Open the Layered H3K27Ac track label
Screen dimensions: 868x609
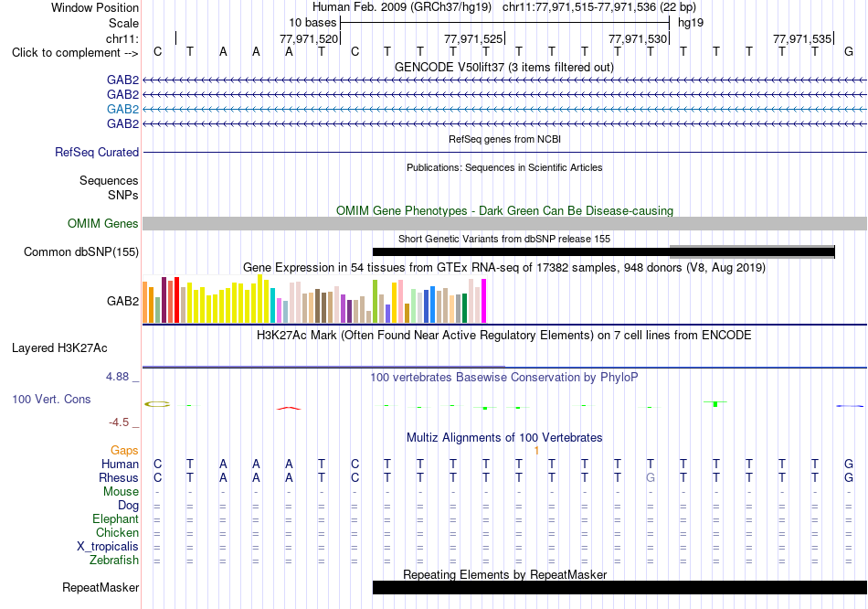click(x=59, y=348)
